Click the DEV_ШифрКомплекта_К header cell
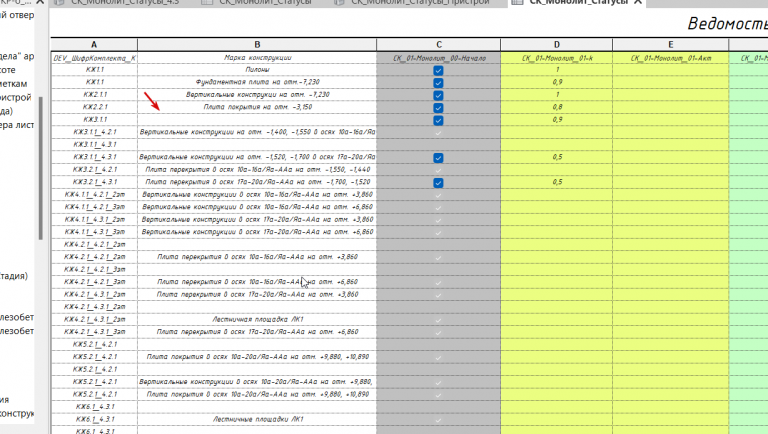Image resolution: width=768 pixels, height=434 pixels. tap(94, 58)
